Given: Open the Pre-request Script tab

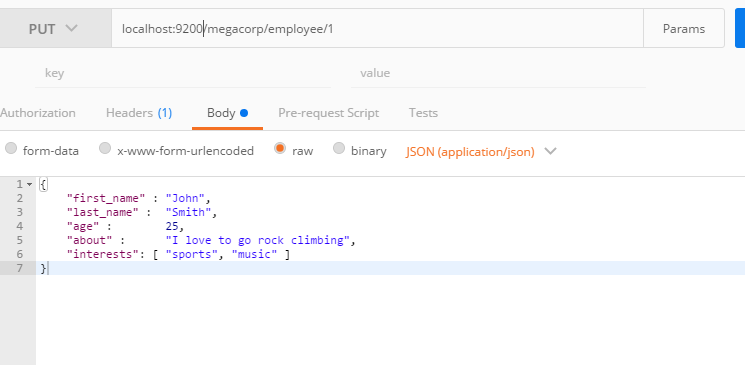Looking at the screenshot, I should (328, 113).
